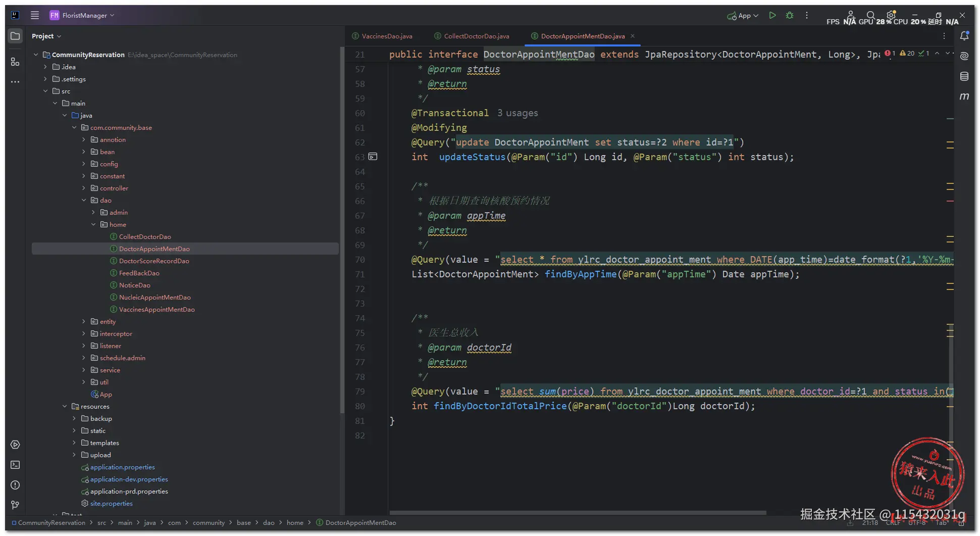This screenshot has width=980, height=536.
Task: Expand the admin package
Action: (93, 212)
